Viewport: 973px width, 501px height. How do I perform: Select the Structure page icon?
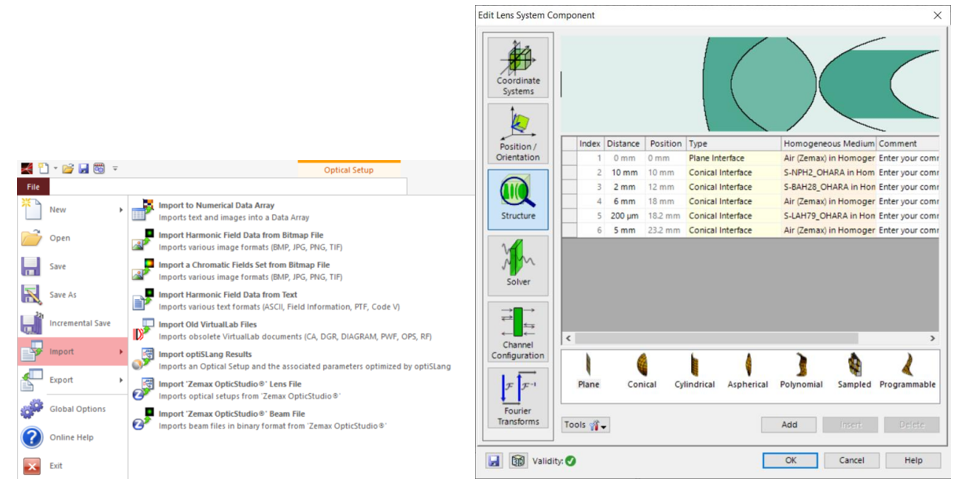coord(518,199)
